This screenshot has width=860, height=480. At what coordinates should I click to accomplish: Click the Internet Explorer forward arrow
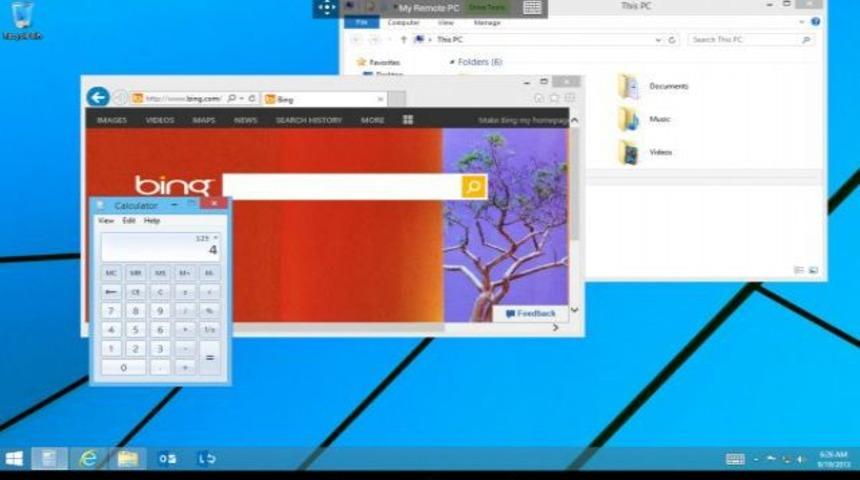click(121, 98)
